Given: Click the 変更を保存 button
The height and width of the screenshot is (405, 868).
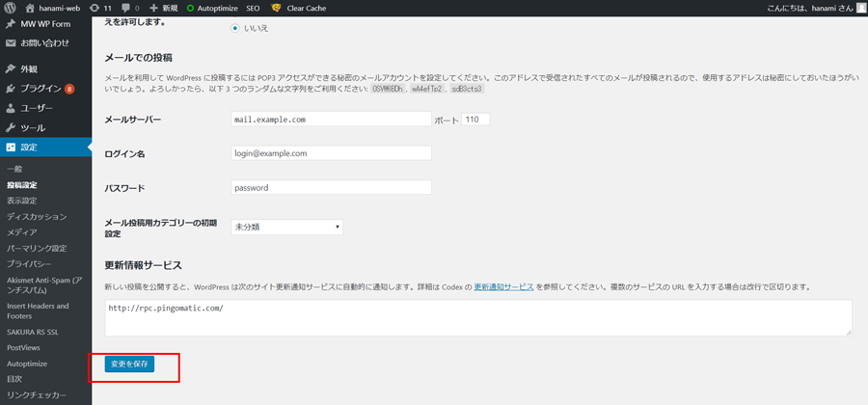Looking at the screenshot, I should (129, 364).
